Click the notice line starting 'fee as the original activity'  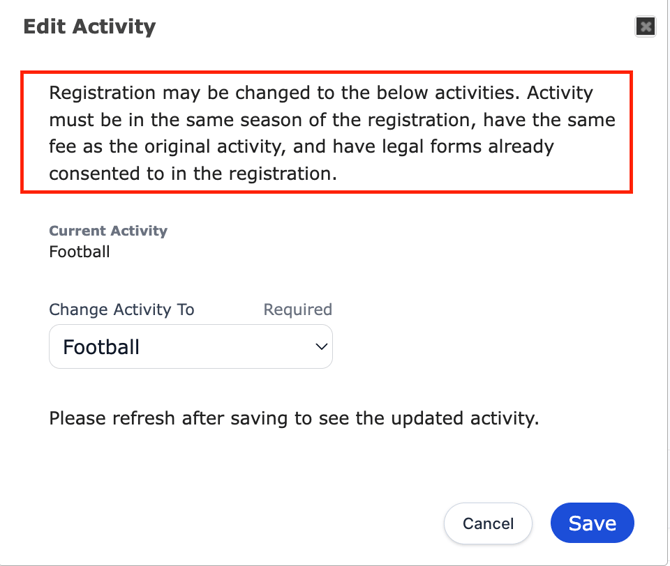click(301, 147)
